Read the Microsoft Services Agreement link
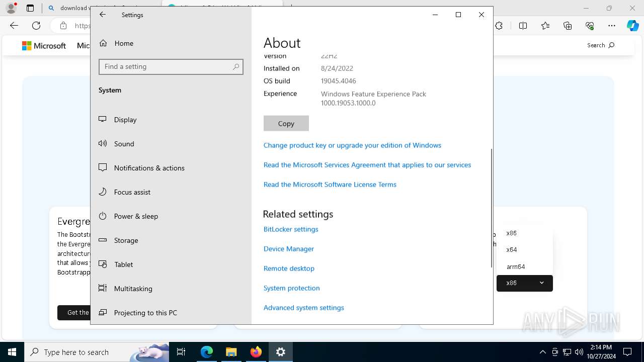This screenshot has height=362, width=644. click(x=367, y=165)
